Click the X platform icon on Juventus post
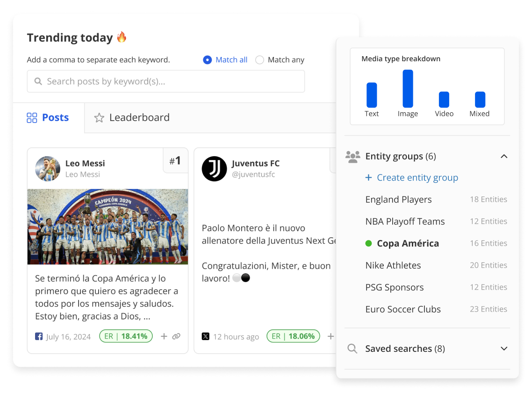 (x=206, y=336)
